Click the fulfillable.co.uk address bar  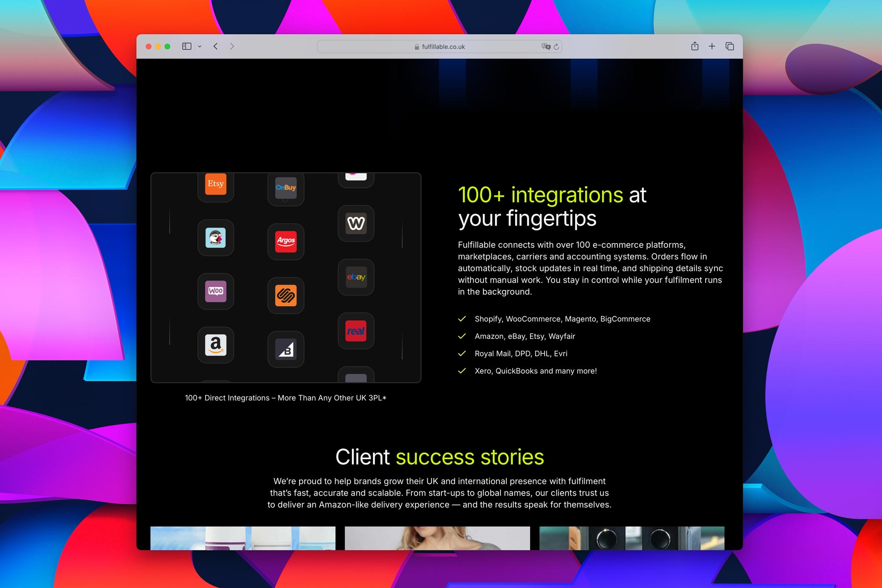point(440,46)
